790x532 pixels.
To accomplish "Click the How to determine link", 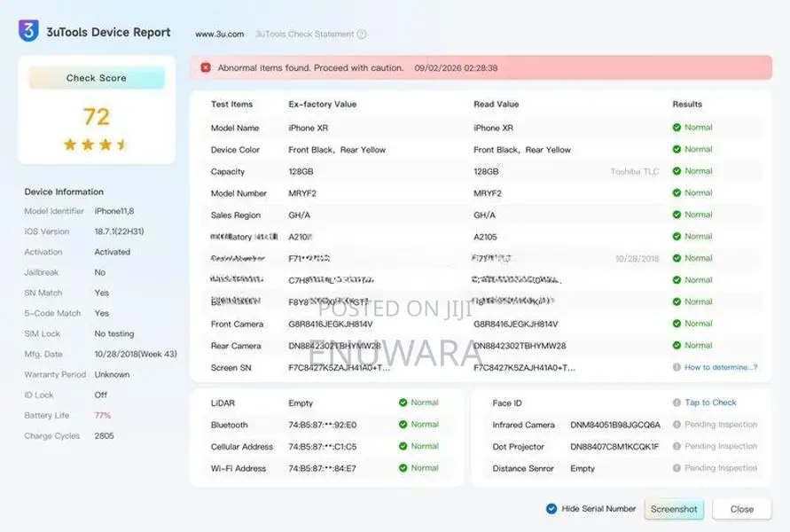I will (x=721, y=367).
